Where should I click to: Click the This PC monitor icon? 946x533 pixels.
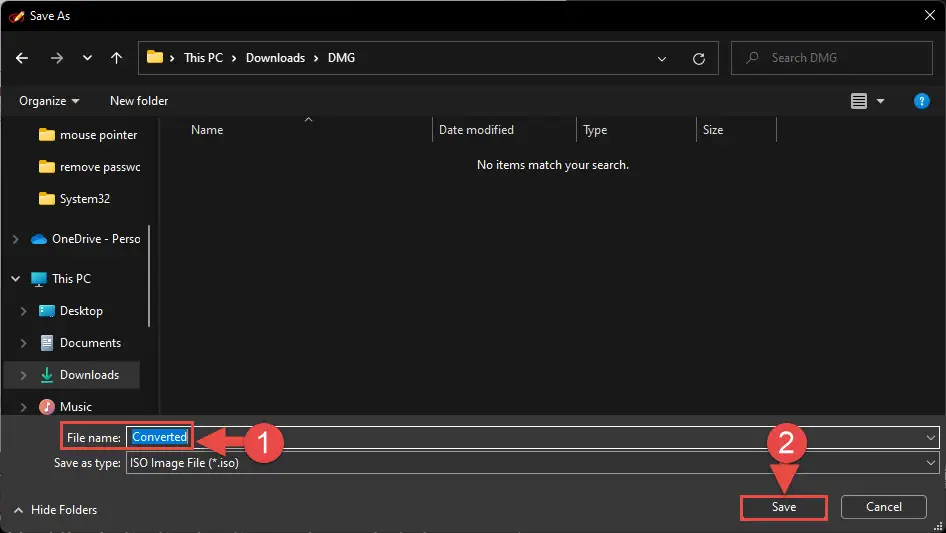point(39,279)
